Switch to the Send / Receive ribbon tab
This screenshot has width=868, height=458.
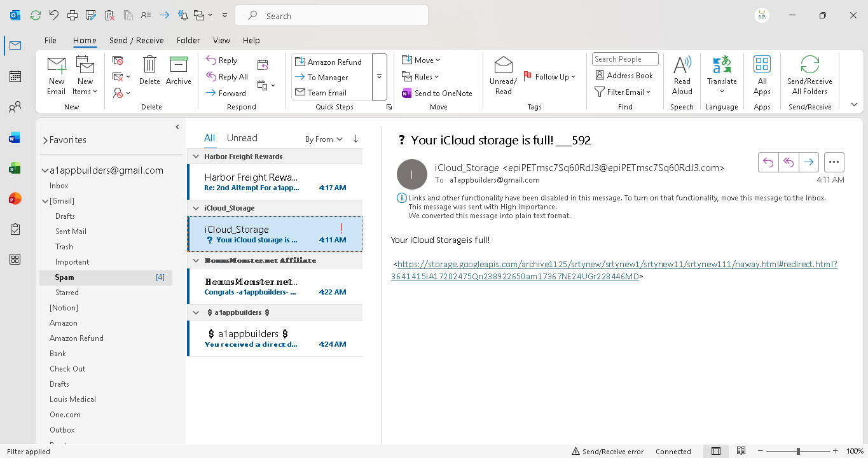pyautogui.click(x=136, y=40)
